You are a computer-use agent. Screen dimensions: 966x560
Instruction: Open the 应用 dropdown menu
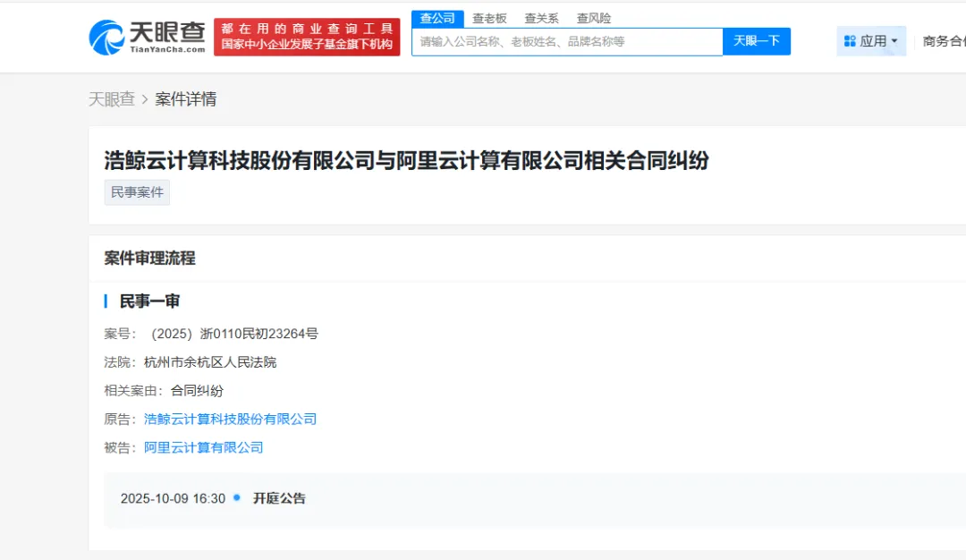pyautogui.click(x=871, y=41)
